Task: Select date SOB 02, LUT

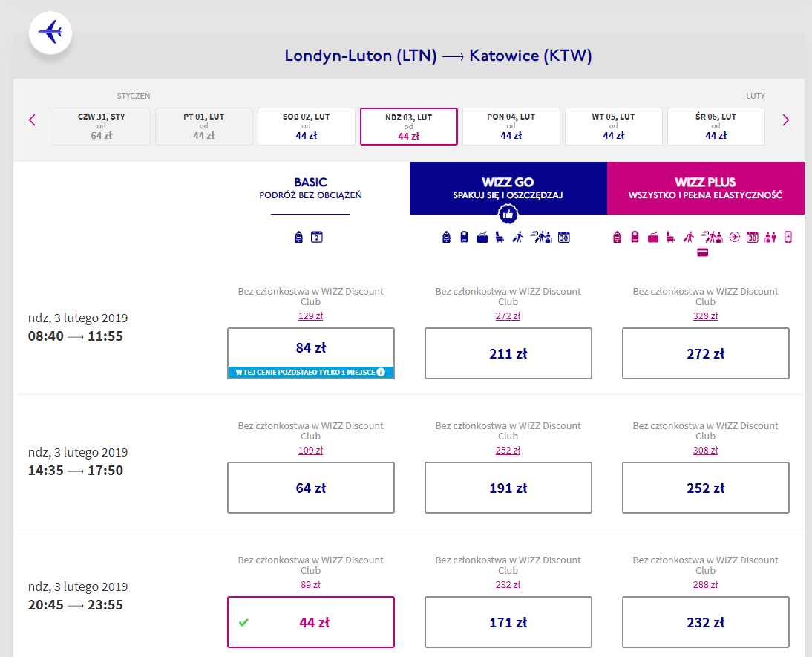Action: pyautogui.click(x=307, y=126)
